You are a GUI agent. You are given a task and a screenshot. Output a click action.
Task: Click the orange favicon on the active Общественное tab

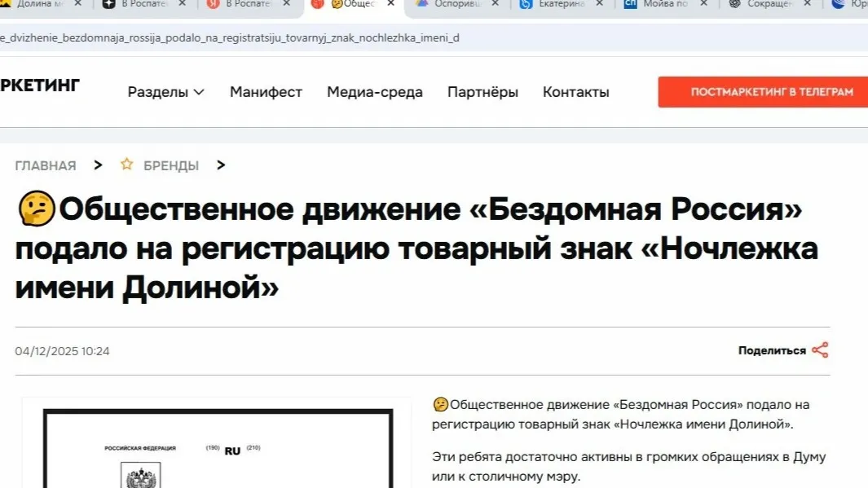[x=317, y=5]
